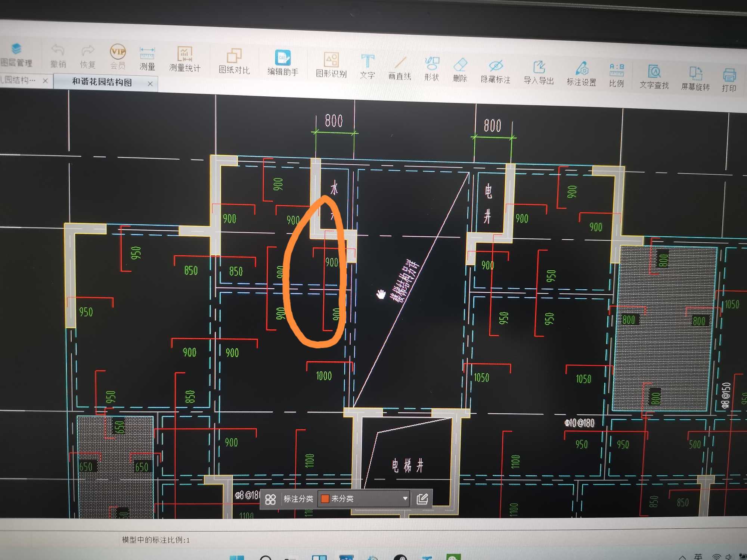
Task: Click the 800 dimension above 电井 shaft
Action: 492,125
